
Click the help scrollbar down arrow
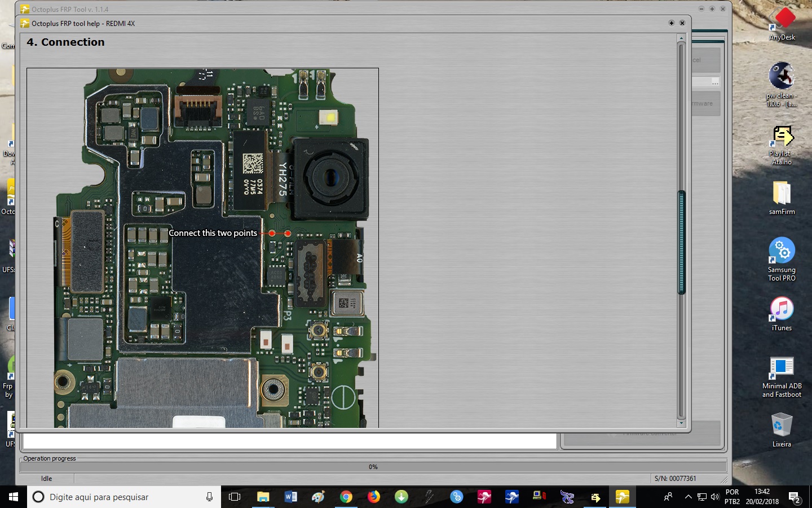[x=681, y=423]
